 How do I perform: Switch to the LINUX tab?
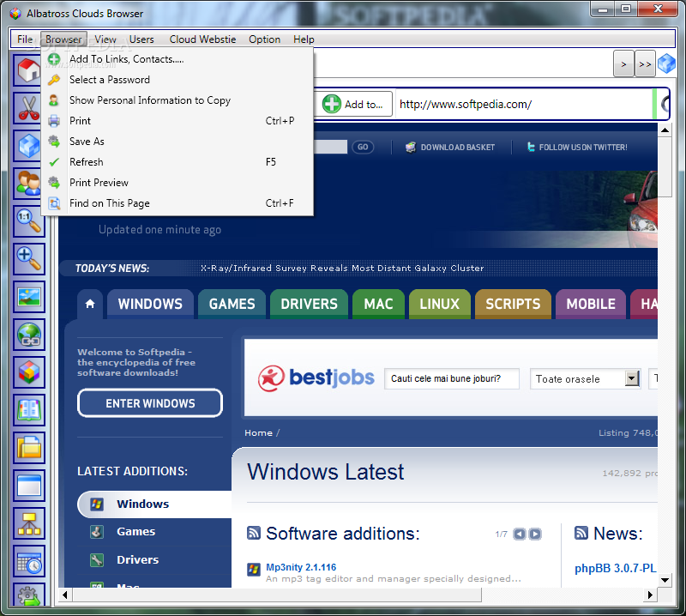pyautogui.click(x=440, y=304)
